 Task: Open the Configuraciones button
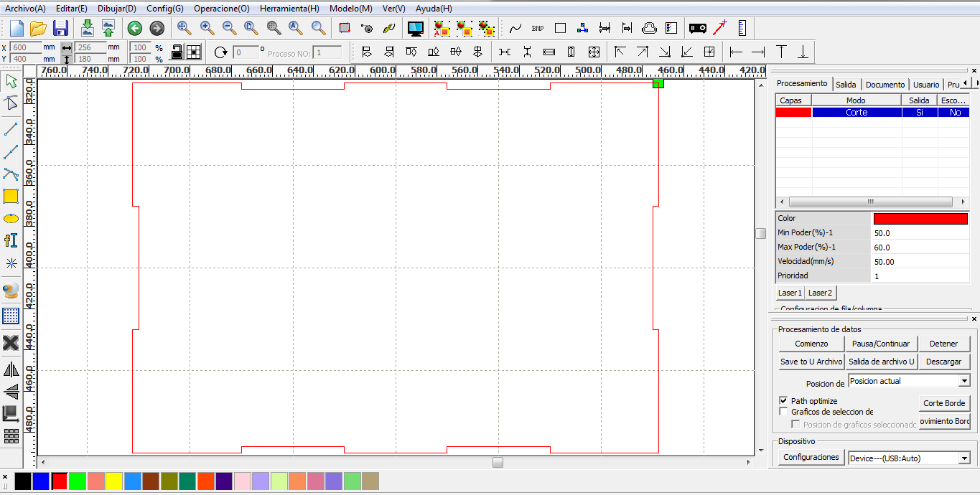click(811, 457)
